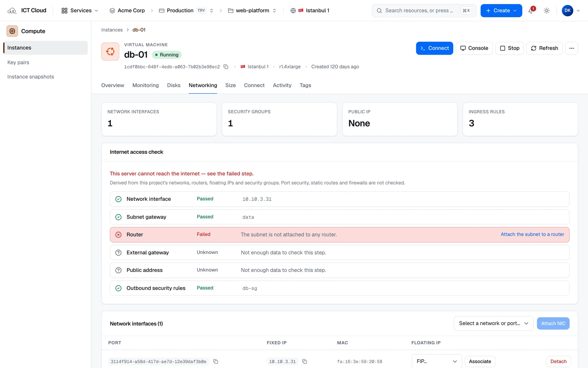Click the search resources field
Image resolution: width=588 pixels, height=368 pixels.
424,10
